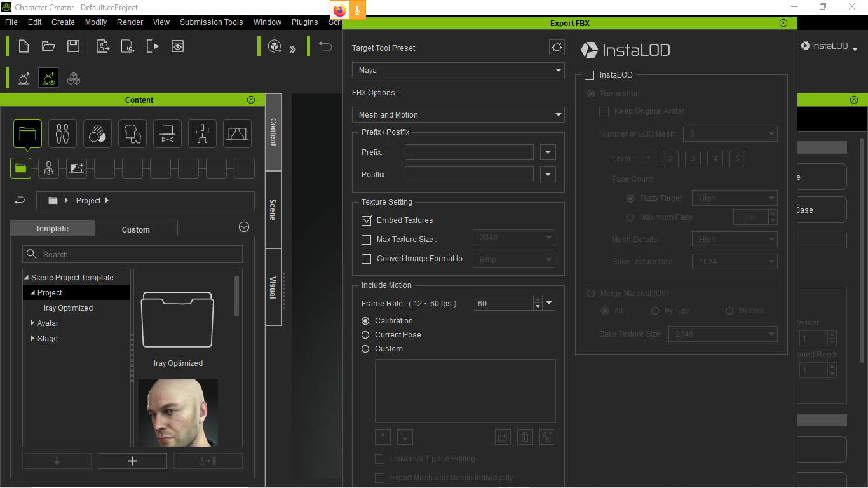Select the Project folder content category
868x488 pixels.
click(27, 133)
